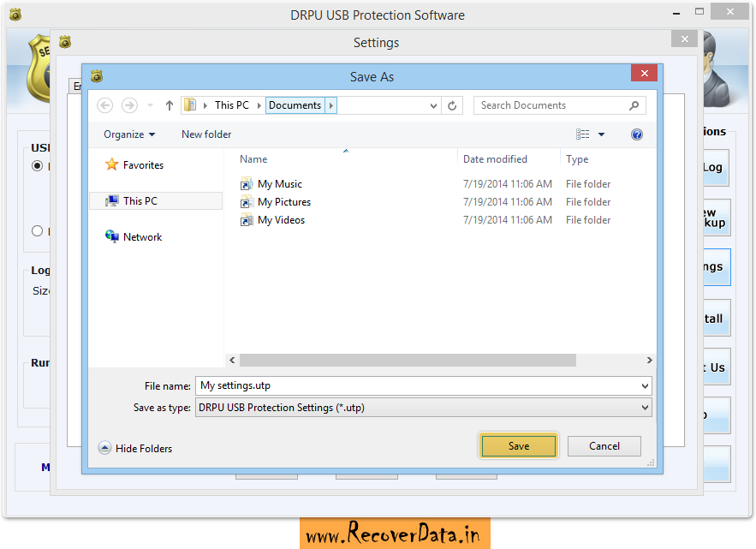Screen dimensions: 756x549
Task: Sort by Date modified column header
Action: [x=495, y=159]
